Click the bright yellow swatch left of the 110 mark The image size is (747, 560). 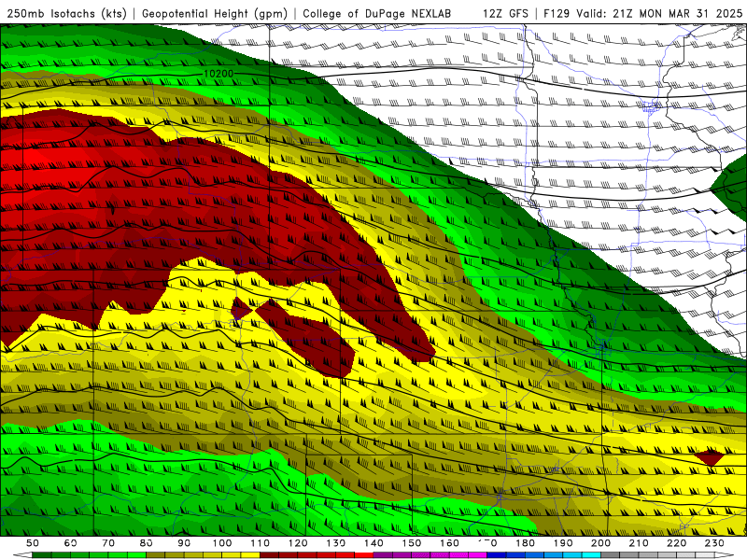(250, 555)
